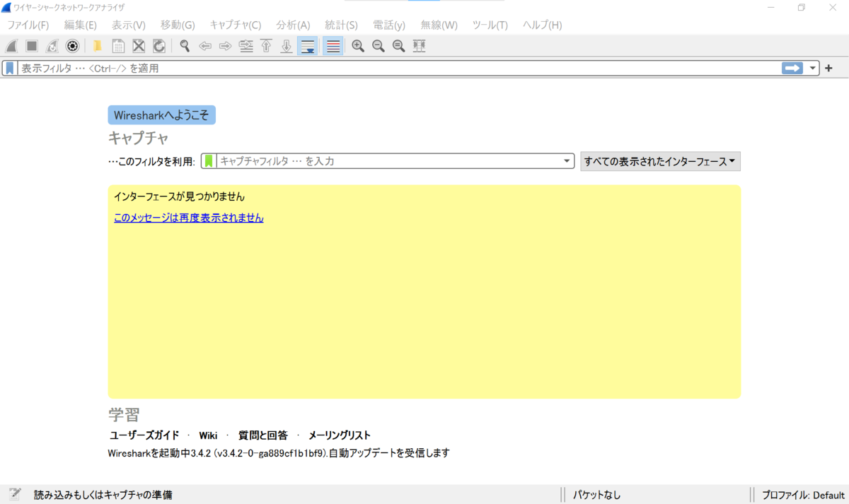Open the ファイル(F) menu
This screenshot has width=849, height=504.
[x=28, y=25]
